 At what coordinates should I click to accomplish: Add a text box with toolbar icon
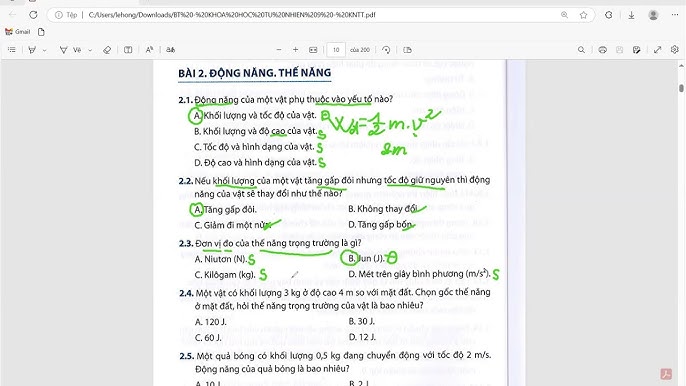[128, 50]
